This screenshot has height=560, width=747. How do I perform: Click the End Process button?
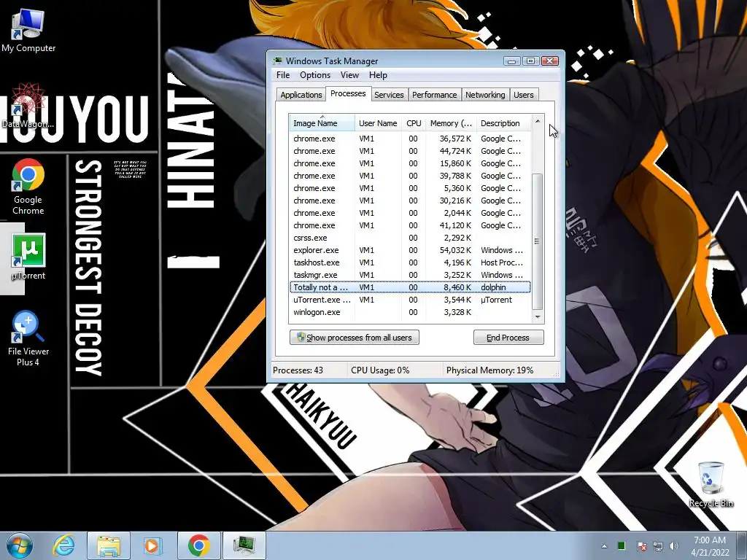tap(508, 338)
